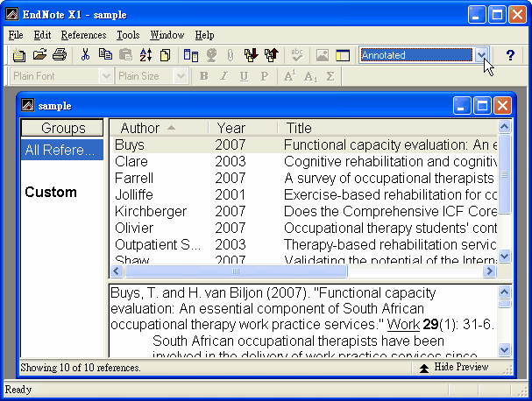Click reference list scroll down arrow
Screen dimensions: 532x401
504,256
